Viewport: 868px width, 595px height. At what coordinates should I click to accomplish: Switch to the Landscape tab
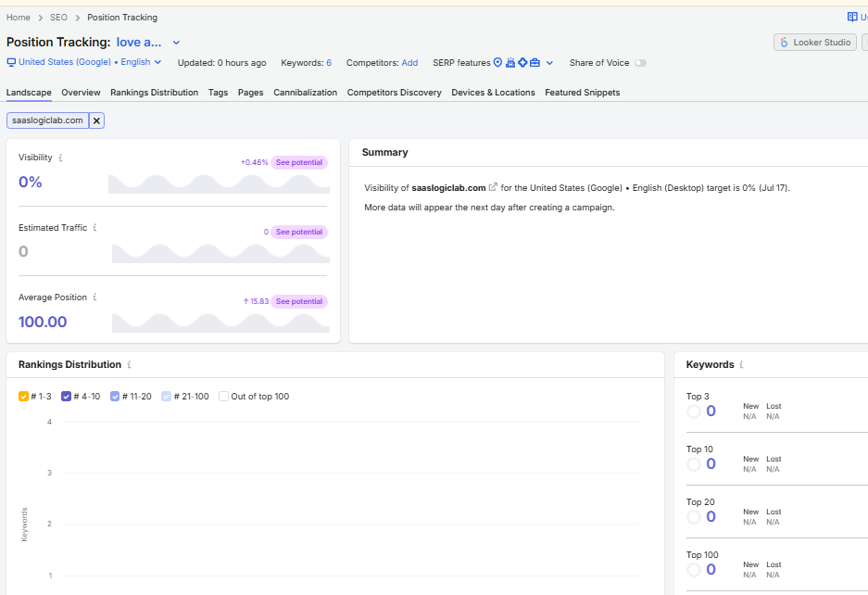tap(29, 93)
